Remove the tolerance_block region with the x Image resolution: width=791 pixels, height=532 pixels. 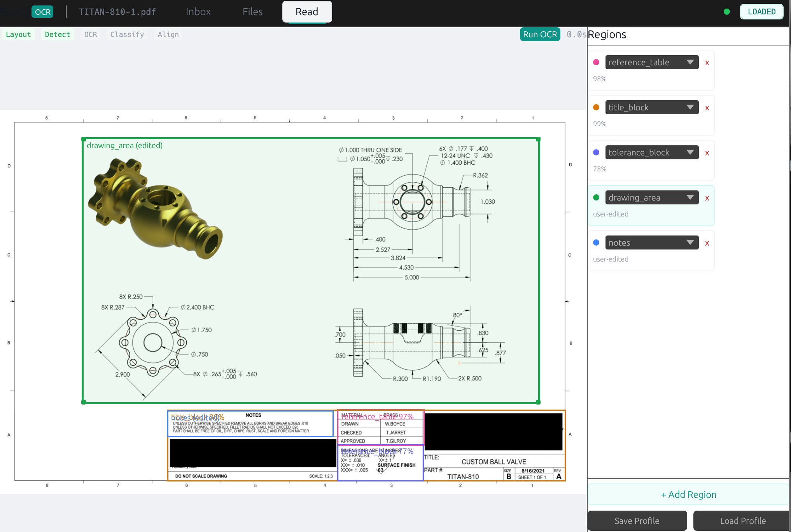pos(707,153)
